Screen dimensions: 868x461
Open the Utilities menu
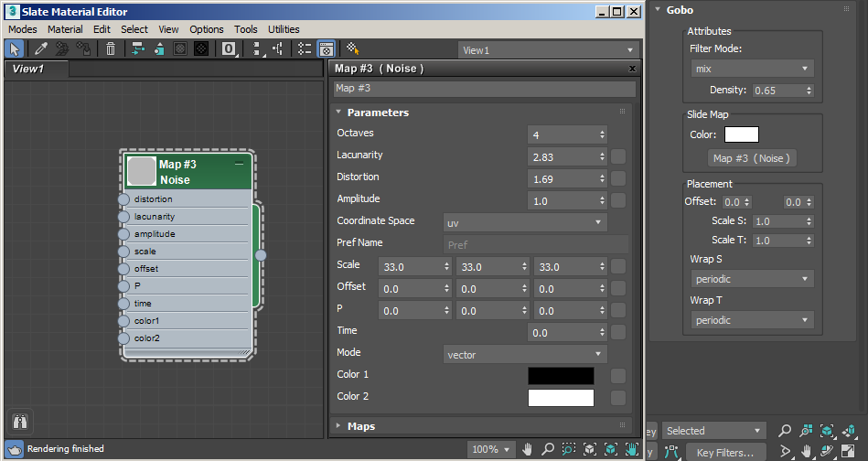(284, 29)
